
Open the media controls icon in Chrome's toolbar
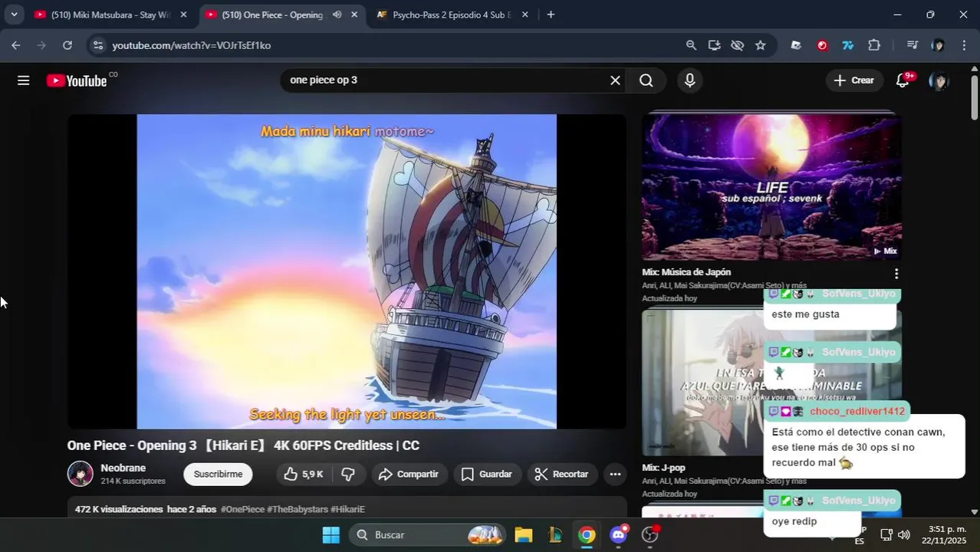pos(913,45)
